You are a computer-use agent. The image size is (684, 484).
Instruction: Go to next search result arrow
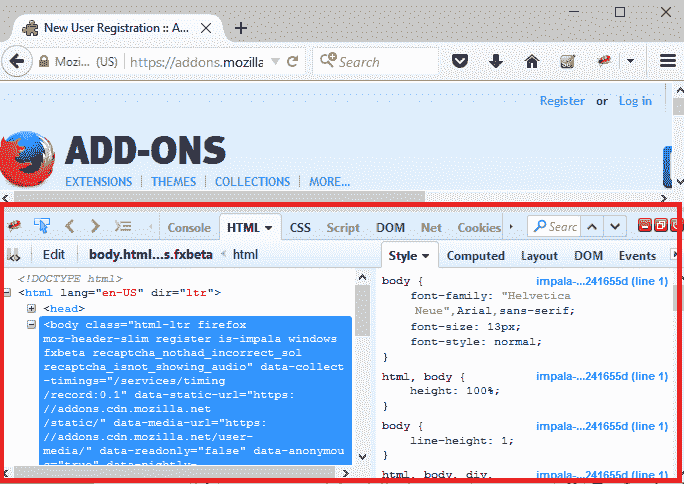615,226
